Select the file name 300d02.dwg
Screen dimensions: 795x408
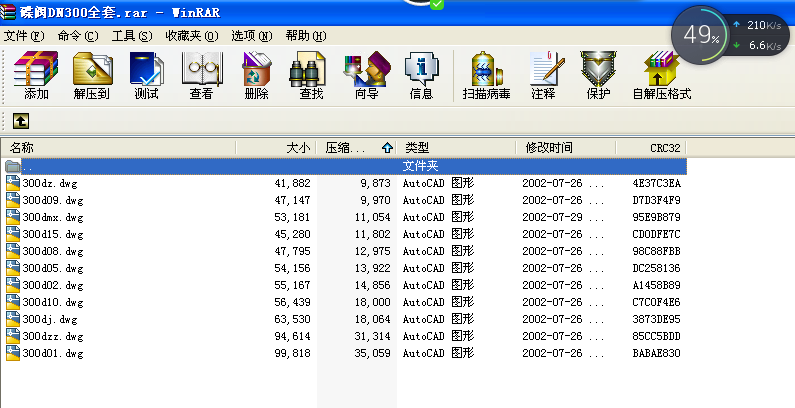click(x=53, y=285)
